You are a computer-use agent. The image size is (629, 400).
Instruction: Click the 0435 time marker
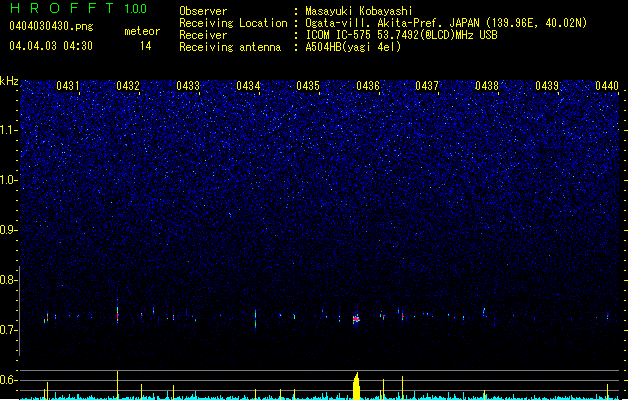[308, 86]
